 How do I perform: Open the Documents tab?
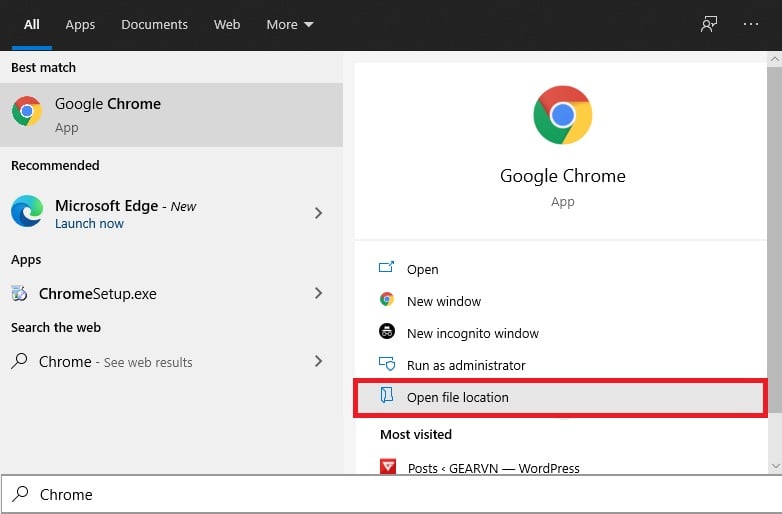pos(155,24)
